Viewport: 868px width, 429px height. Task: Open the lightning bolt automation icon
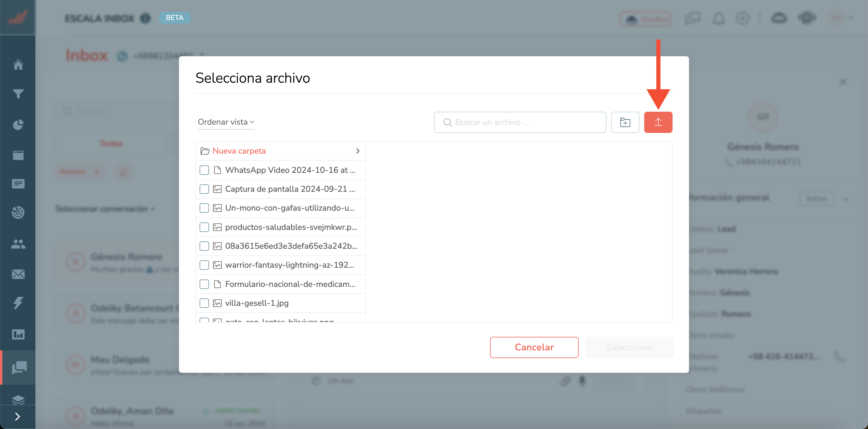(x=18, y=303)
